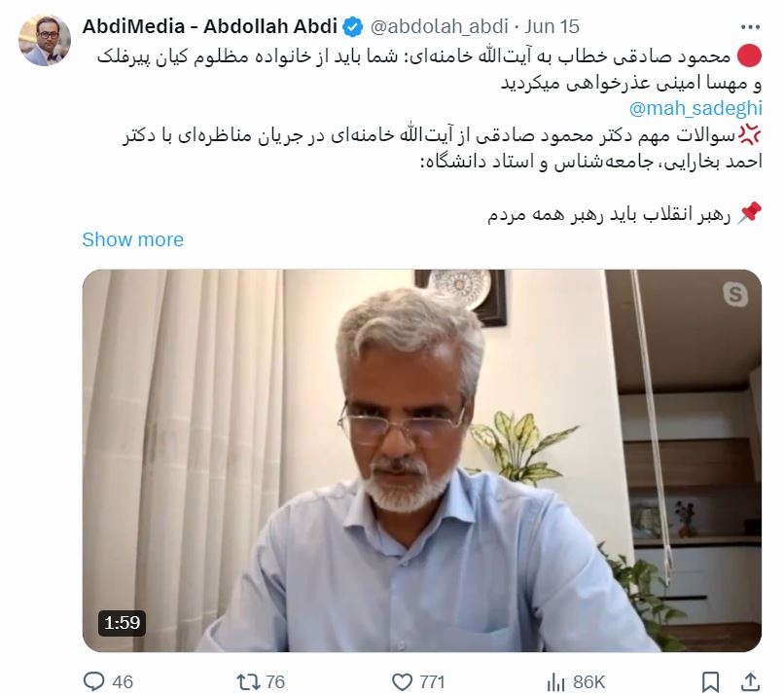Click the blue verified badge

354,26
